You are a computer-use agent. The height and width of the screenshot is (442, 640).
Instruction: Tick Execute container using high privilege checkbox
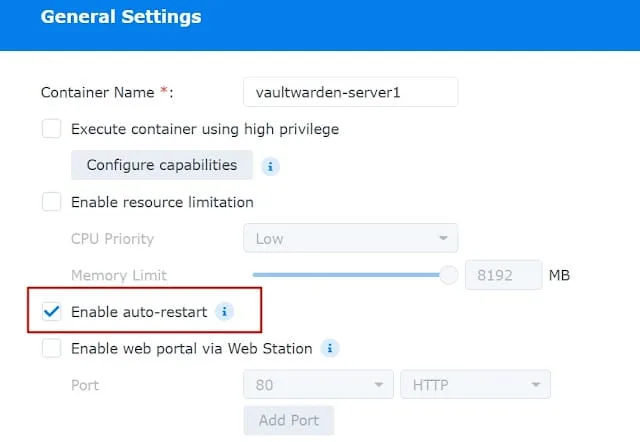[51, 129]
